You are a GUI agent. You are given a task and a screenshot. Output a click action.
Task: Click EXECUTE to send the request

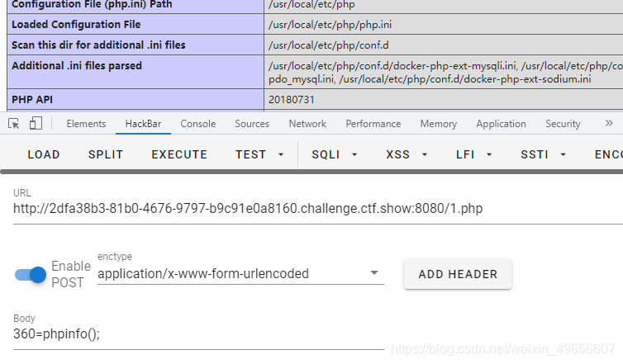point(179,154)
